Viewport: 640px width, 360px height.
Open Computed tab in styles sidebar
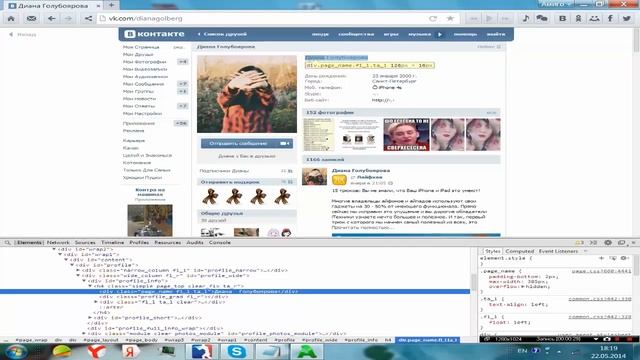(520, 251)
